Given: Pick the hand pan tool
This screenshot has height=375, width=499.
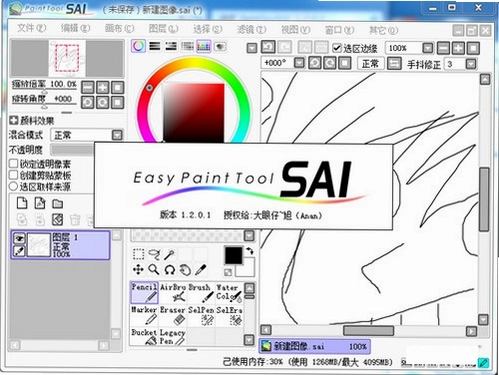Looking at the screenshot, I should [185, 269].
